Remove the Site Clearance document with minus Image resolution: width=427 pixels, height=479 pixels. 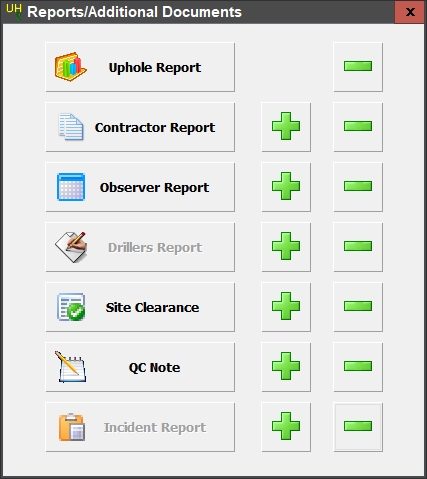coord(358,307)
